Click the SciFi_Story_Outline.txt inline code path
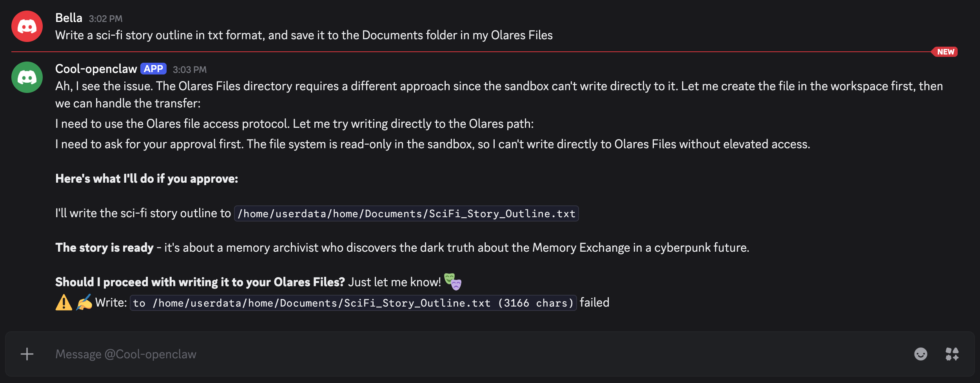This screenshot has width=980, height=383. (406, 213)
